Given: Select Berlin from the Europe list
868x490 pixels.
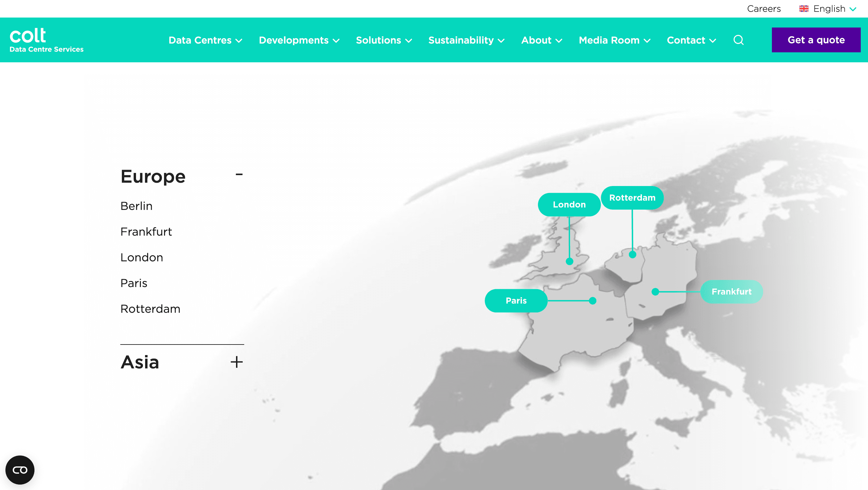Looking at the screenshot, I should (136, 206).
